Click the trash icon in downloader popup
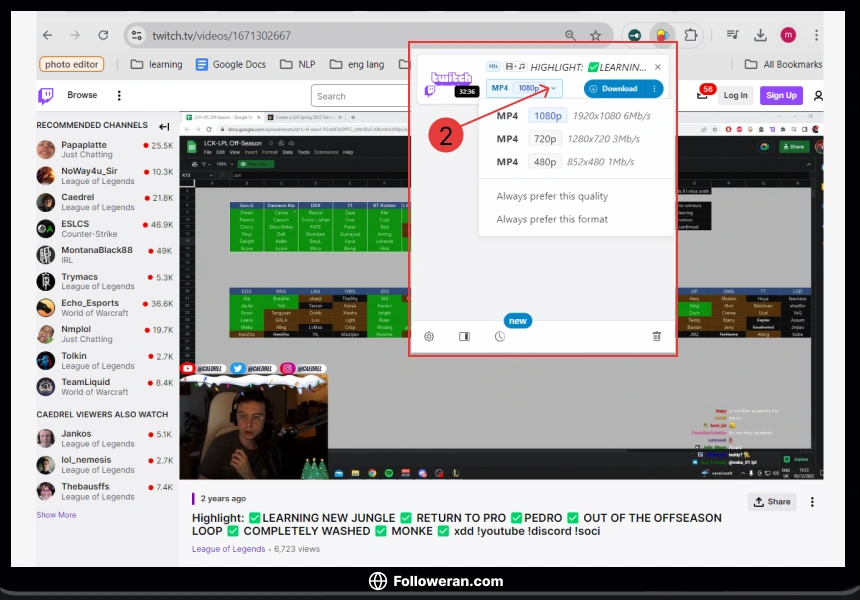The image size is (860, 600). pos(657,337)
